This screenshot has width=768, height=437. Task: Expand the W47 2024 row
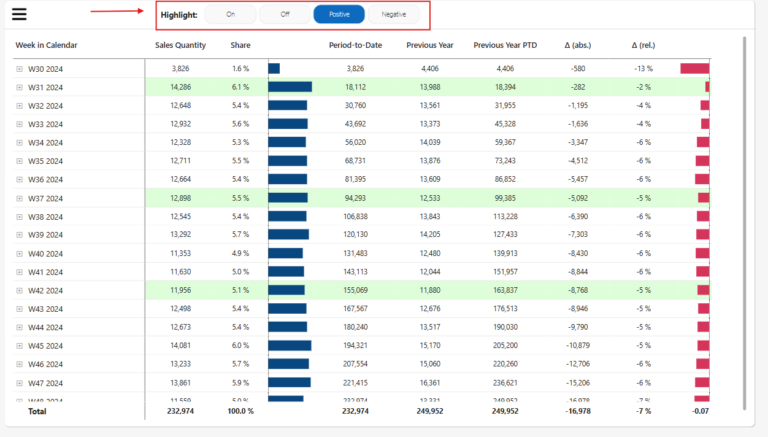[20, 383]
